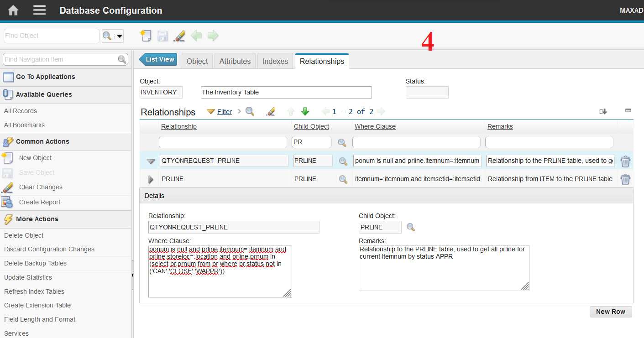644x338 pixels.
Task: Go to the previous record arrow
Action: pos(196,36)
